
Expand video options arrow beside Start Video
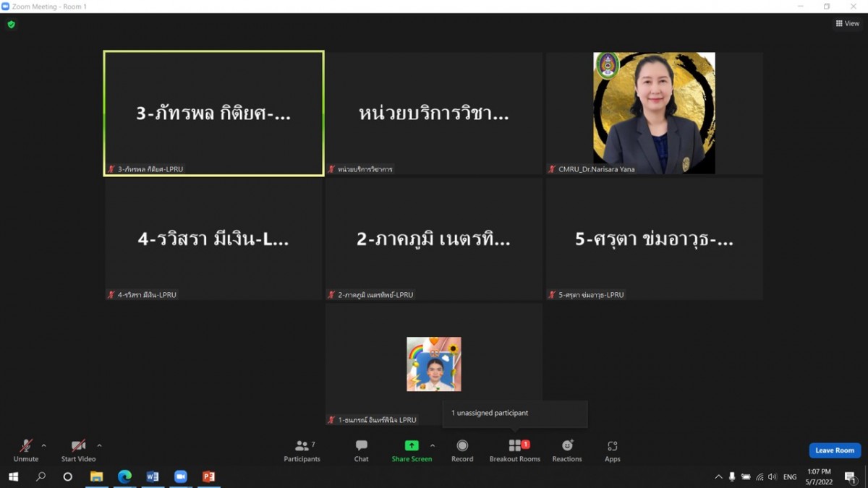coord(99,445)
